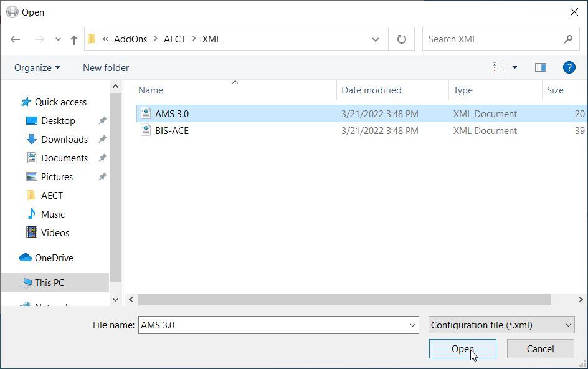The image size is (588, 369).
Task: Create a New folder
Action: [x=106, y=67]
